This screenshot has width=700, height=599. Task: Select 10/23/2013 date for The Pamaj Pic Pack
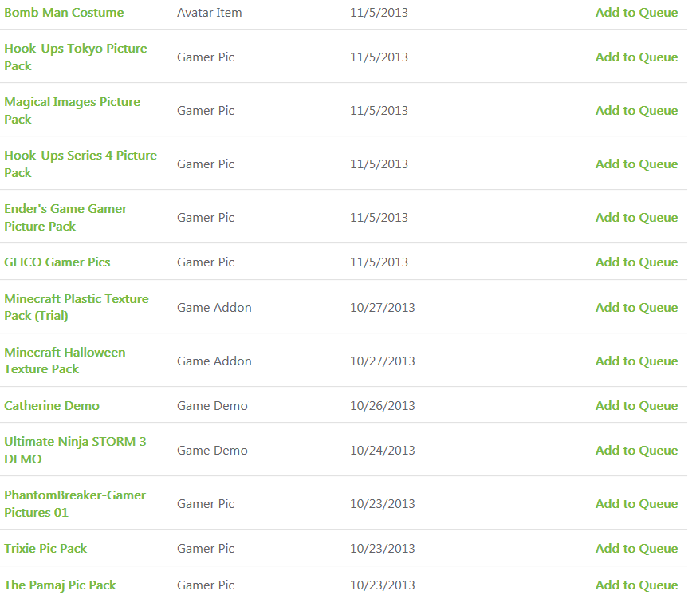(x=383, y=585)
